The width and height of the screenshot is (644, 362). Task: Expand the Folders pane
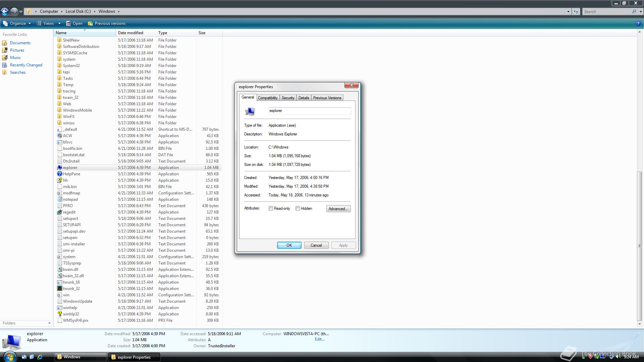tap(49, 323)
